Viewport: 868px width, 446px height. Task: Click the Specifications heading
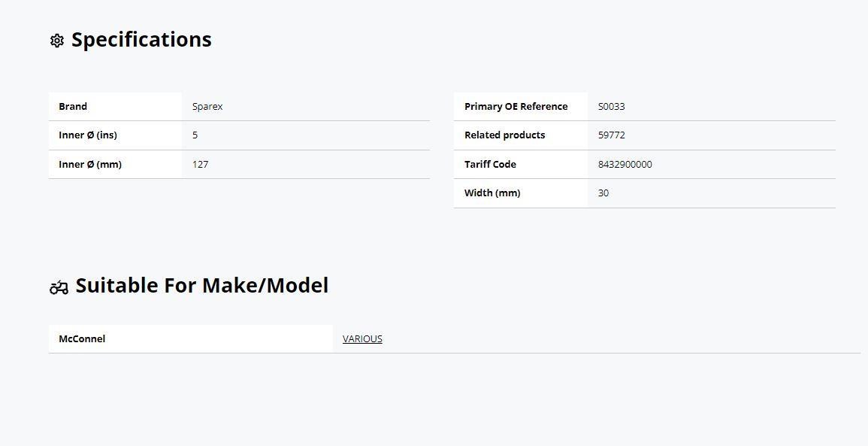(x=141, y=39)
